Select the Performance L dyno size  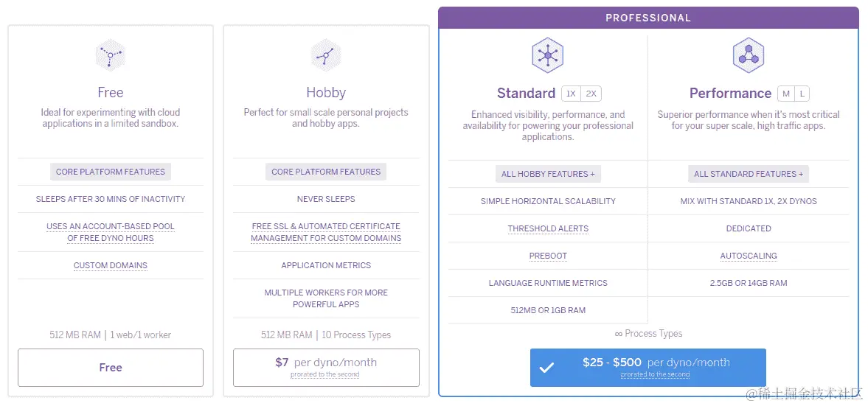point(802,94)
